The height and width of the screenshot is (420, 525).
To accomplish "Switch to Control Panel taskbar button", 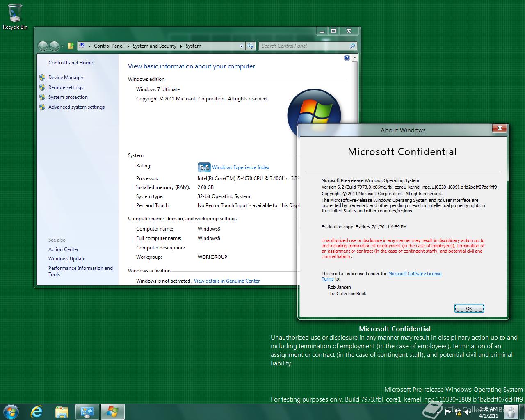I will click(x=87, y=412).
